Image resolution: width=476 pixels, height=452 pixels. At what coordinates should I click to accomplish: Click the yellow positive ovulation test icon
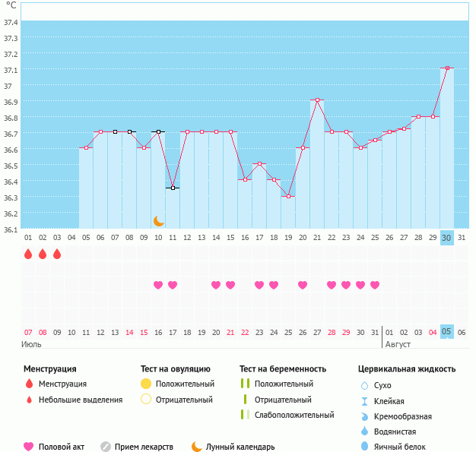pos(146,384)
